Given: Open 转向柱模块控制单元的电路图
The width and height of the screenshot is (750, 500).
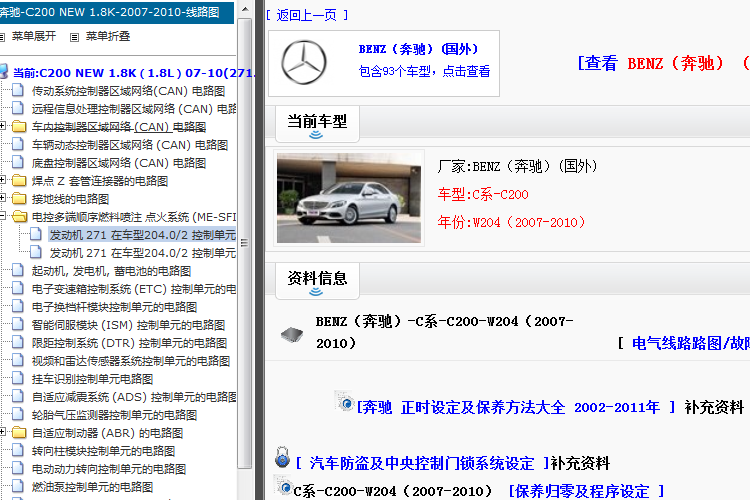Looking at the screenshot, I should point(103,451).
